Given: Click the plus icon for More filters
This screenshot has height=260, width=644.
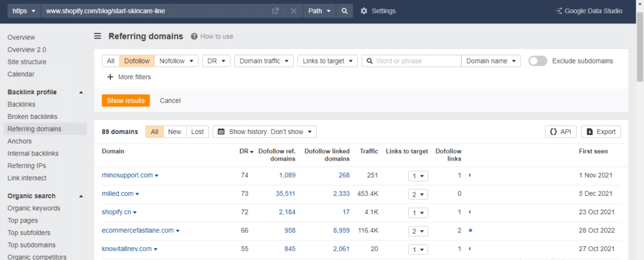Looking at the screenshot, I should click(109, 77).
